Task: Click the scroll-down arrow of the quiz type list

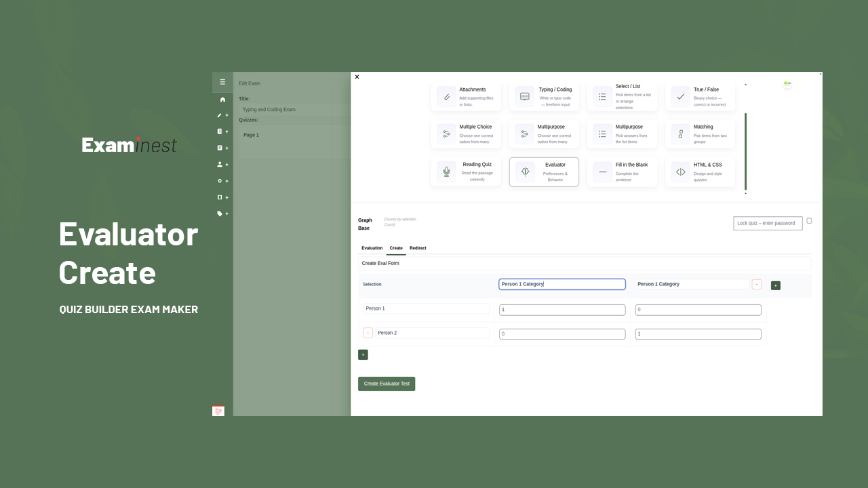Action: pyautogui.click(x=746, y=193)
